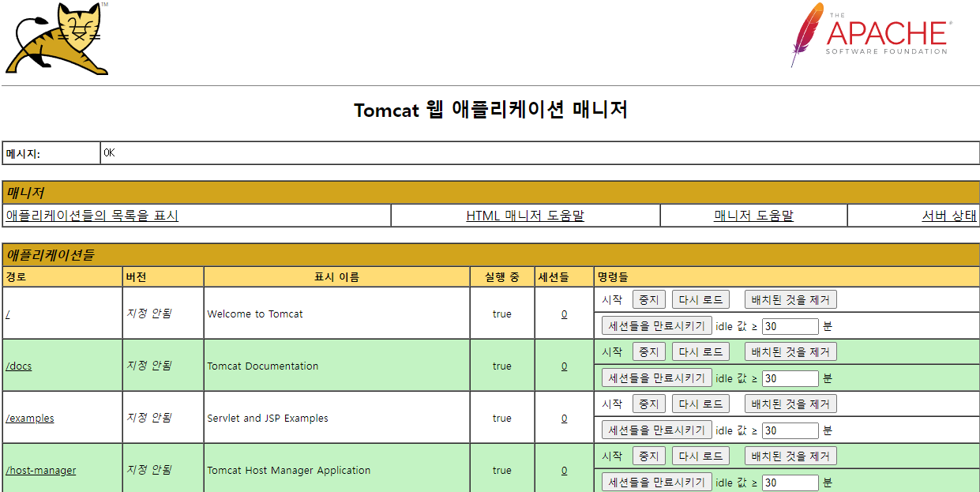Open the /docs path link
The height and width of the screenshot is (492, 980).
[x=19, y=366]
